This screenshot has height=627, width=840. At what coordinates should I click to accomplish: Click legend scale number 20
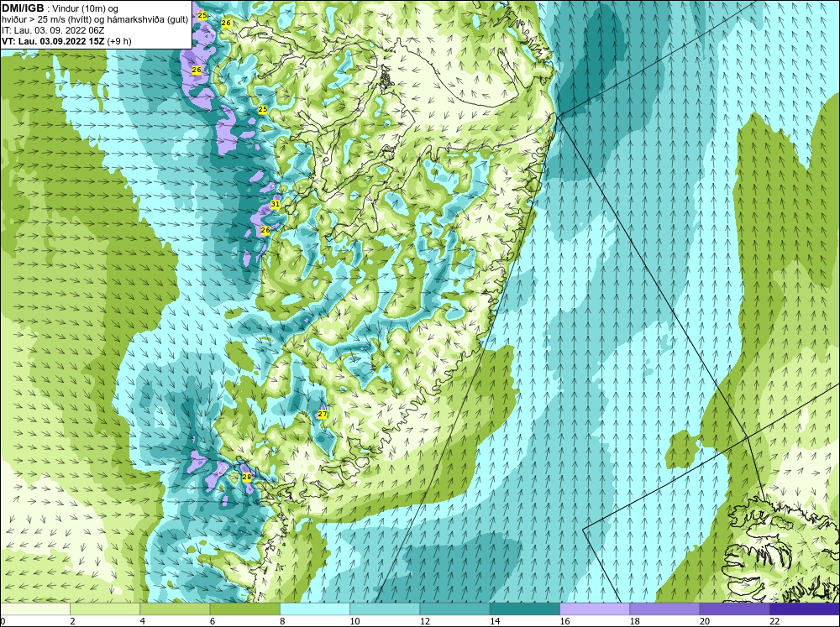pos(705,621)
